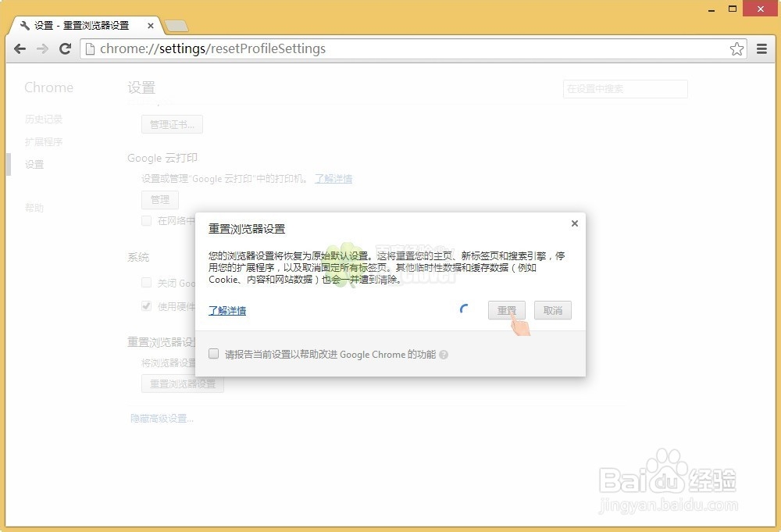Select 设置 in the sidebar
781x532 pixels.
[34, 164]
